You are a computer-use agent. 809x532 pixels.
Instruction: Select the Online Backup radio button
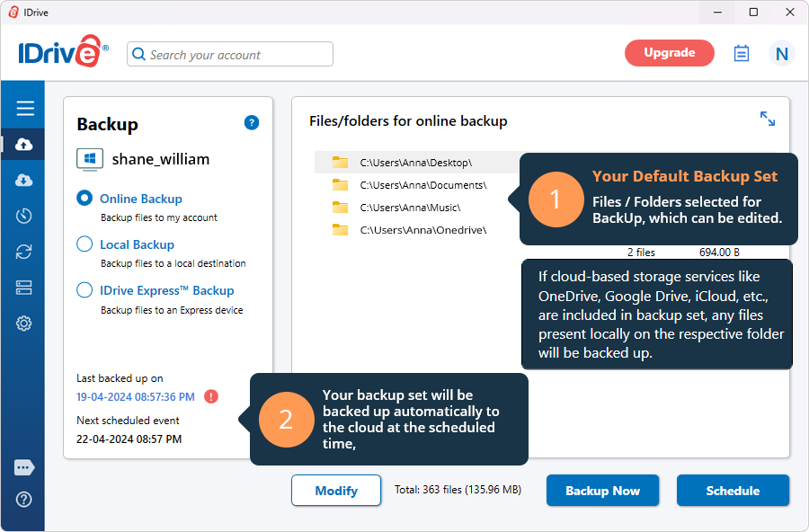coord(84,199)
